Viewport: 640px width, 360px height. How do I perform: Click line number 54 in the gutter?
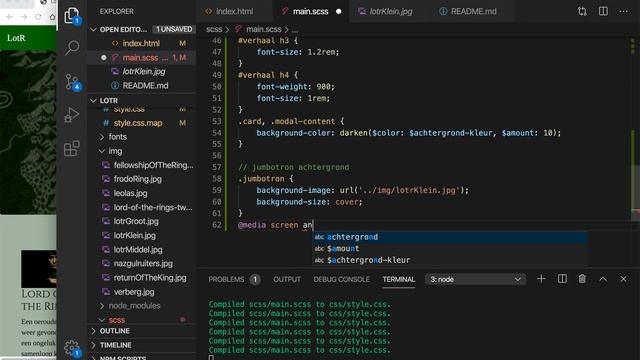tap(217, 133)
